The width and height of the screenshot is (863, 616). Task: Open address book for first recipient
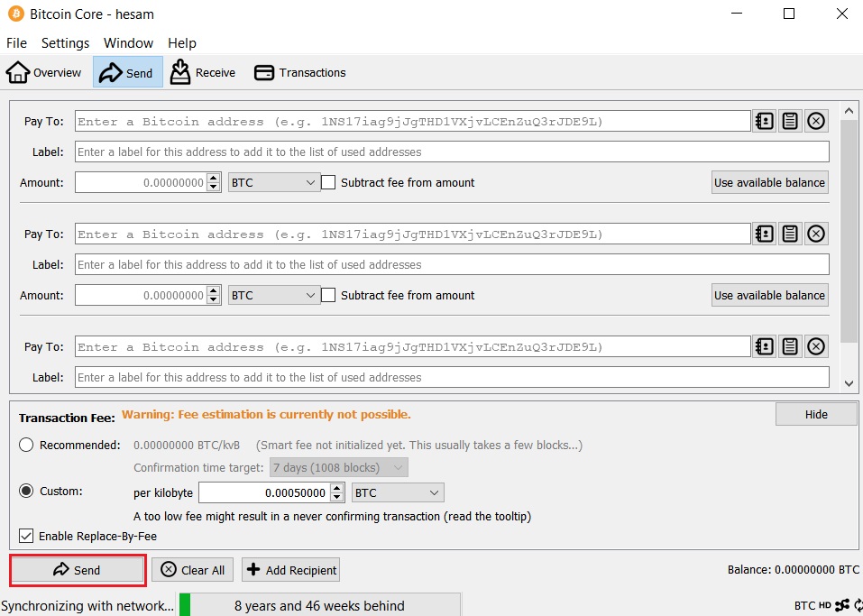765,121
